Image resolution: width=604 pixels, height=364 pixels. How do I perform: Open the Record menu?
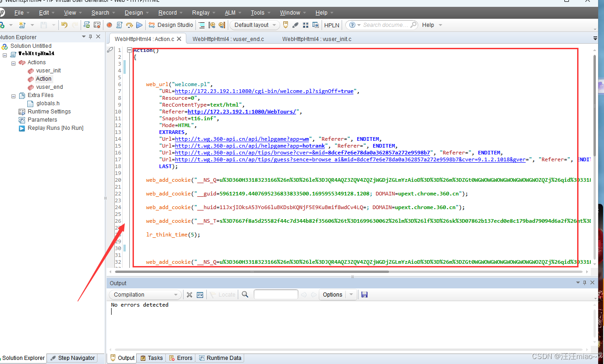click(x=170, y=13)
